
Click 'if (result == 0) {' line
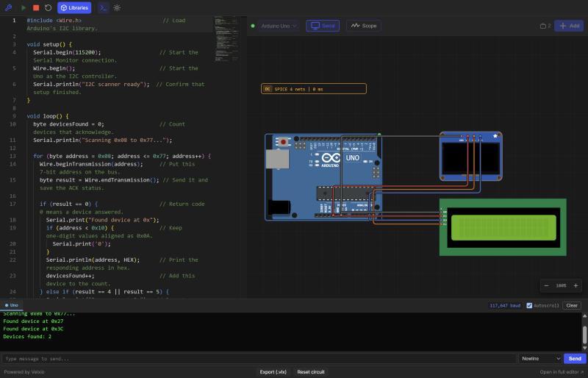68,204
